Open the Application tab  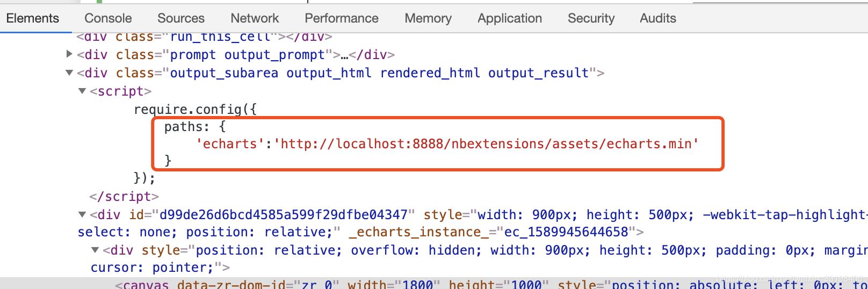tap(510, 18)
